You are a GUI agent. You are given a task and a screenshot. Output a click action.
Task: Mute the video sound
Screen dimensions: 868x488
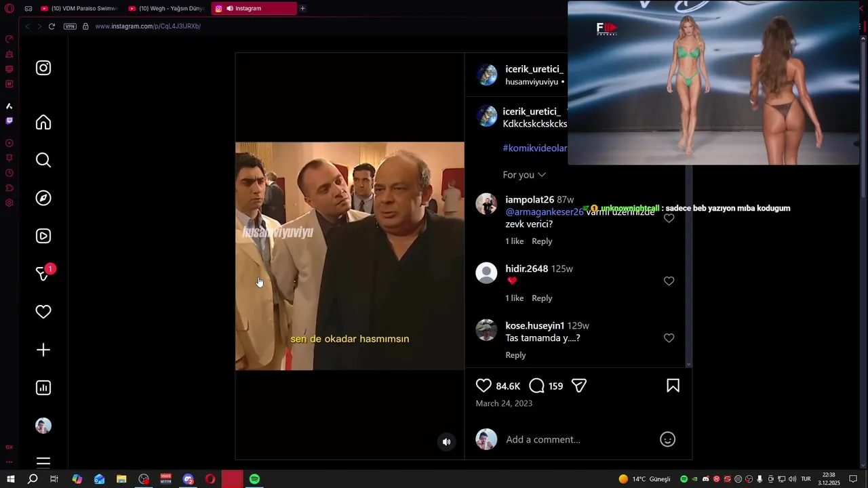tap(446, 441)
